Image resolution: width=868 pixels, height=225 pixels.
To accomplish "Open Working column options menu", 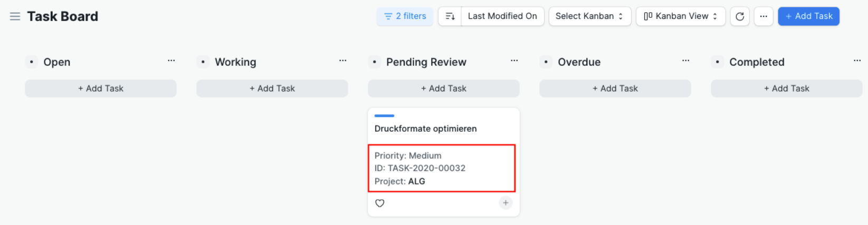I will click(x=343, y=61).
